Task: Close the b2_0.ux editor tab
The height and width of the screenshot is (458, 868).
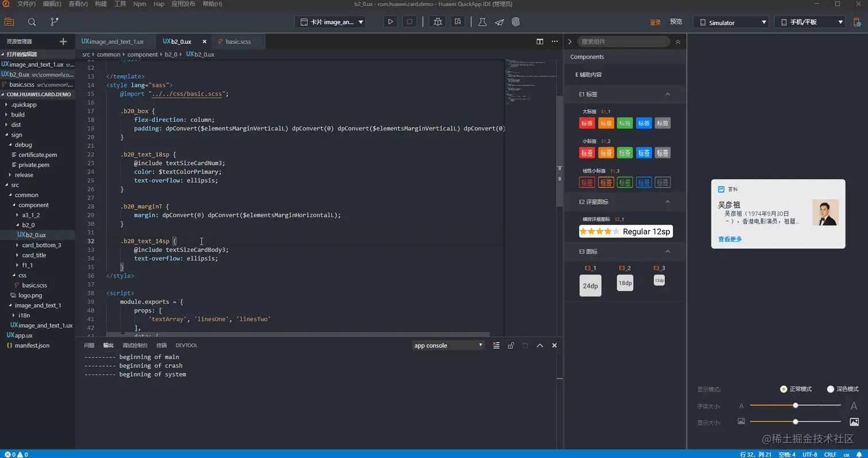Action: click(x=204, y=41)
